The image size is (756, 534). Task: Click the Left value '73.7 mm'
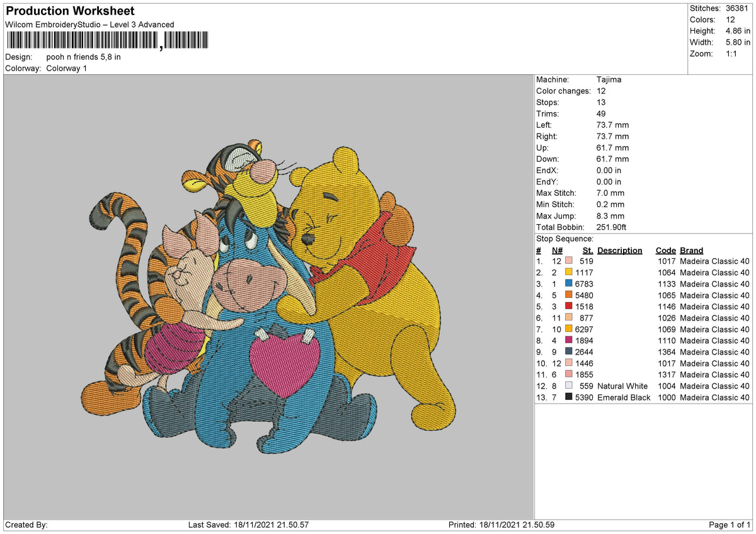(612, 125)
